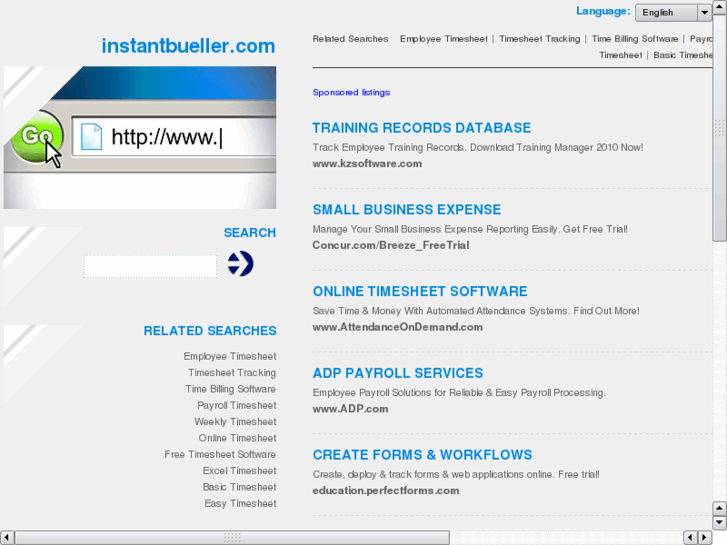
Task: Click the search input field
Action: 150,266
